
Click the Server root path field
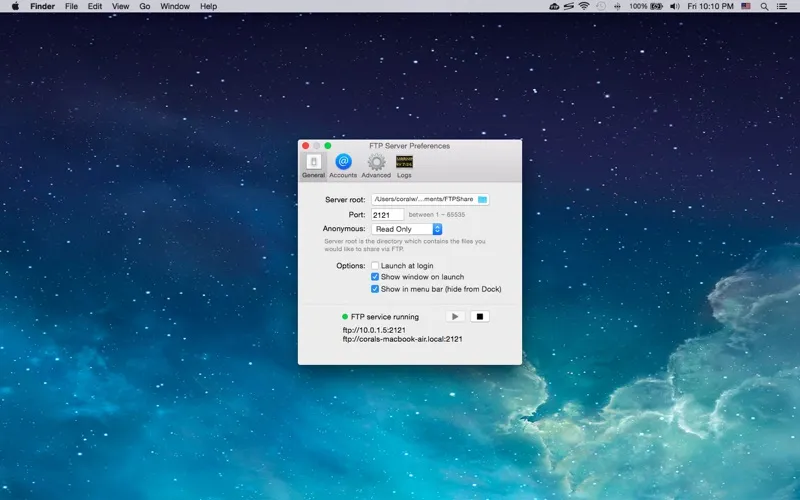tap(423, 200)
